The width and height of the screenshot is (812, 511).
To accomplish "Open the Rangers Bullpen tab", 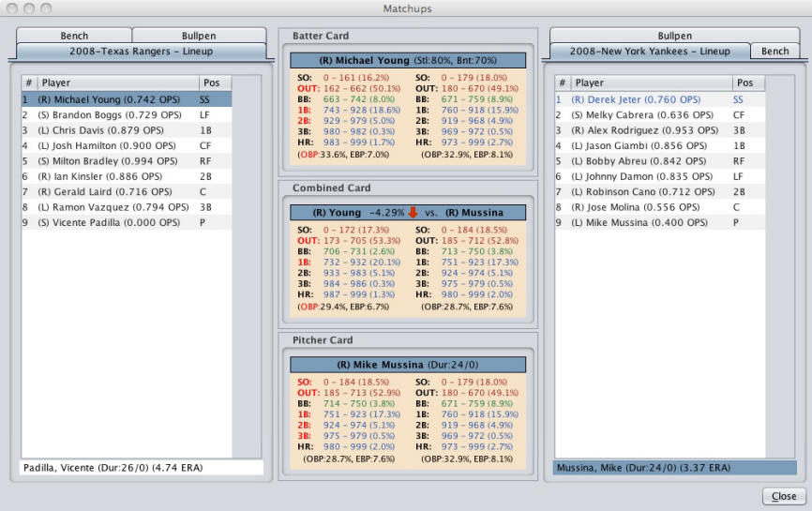I will click(199, 36).
